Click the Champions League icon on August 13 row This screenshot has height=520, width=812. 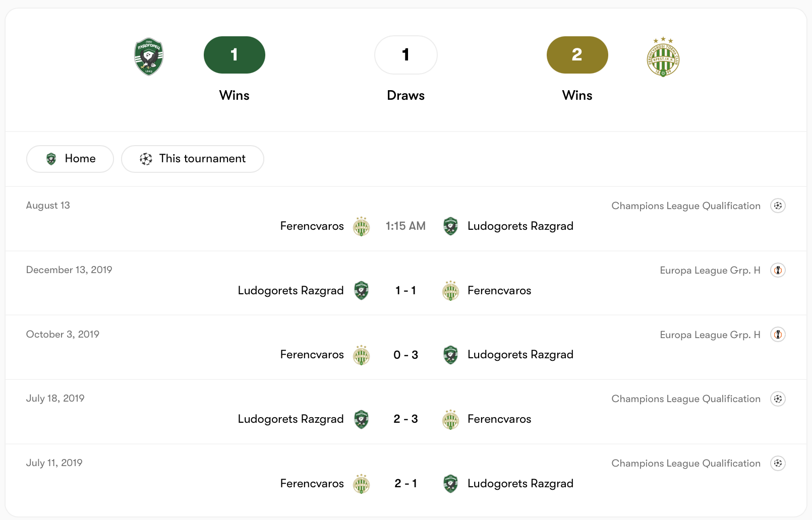coord(778,206)
